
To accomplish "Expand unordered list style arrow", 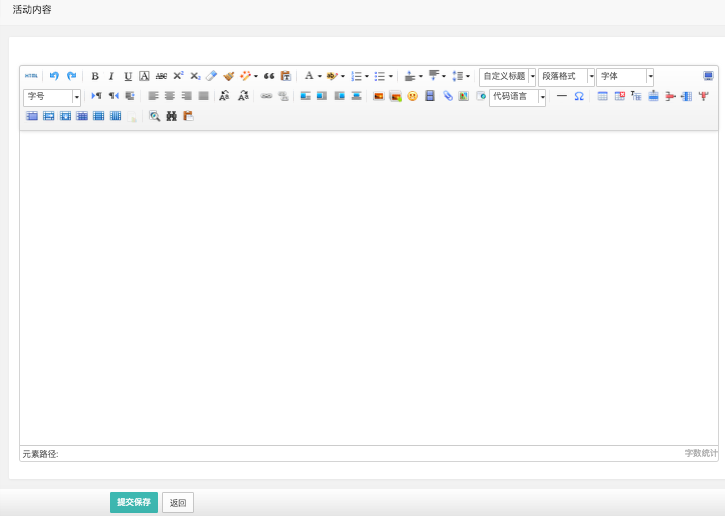I will (391, 76).
